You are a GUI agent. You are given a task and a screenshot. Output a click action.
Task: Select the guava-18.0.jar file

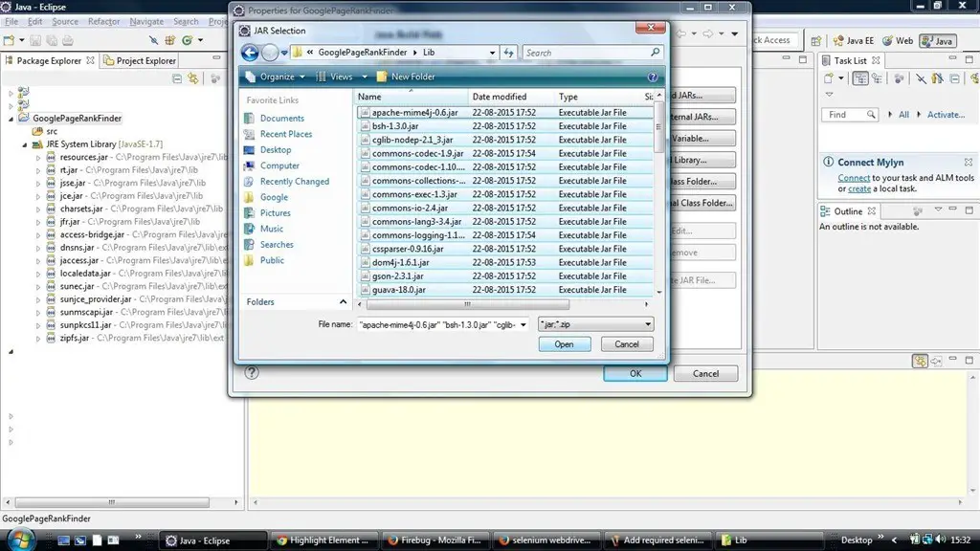399,290
